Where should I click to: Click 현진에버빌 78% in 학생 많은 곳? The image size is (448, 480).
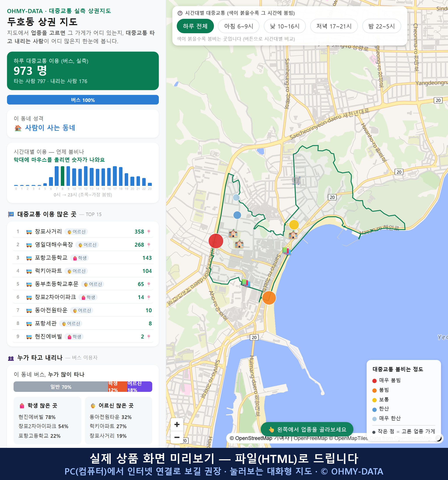(37, 417)
